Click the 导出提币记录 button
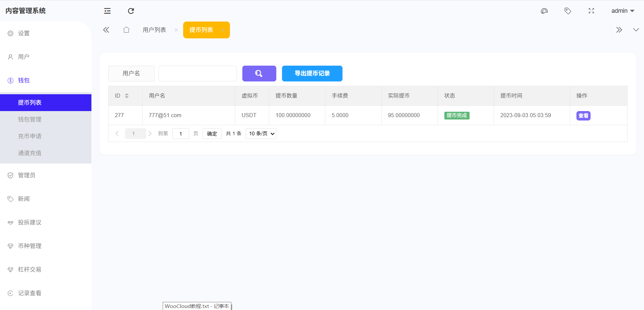Screen dimensions: 644x310 click(312, 73)
